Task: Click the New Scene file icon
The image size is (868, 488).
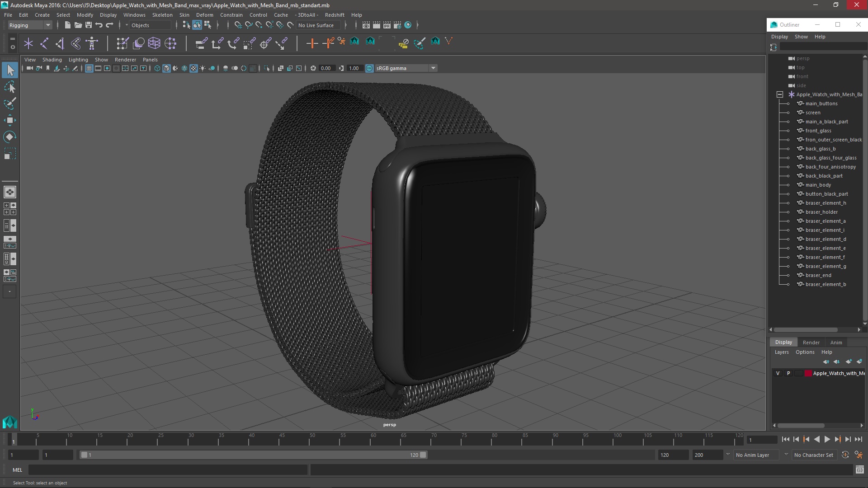Action: point(67,25)
